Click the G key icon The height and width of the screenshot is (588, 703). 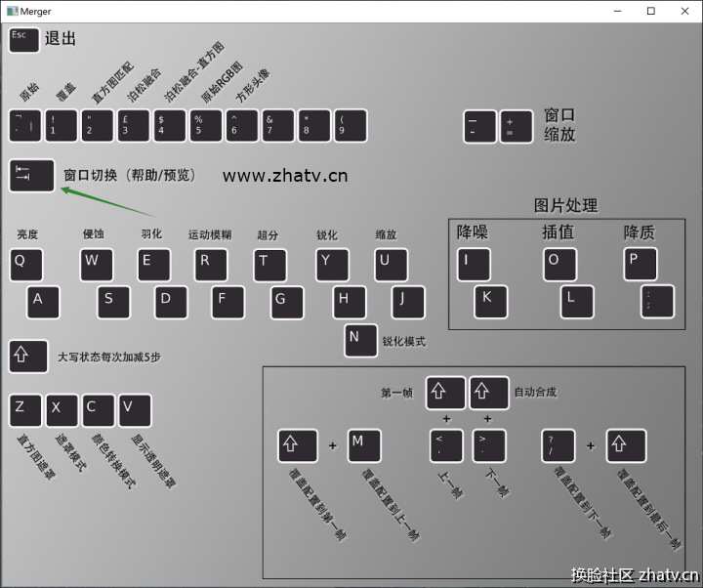coord(287,303)
